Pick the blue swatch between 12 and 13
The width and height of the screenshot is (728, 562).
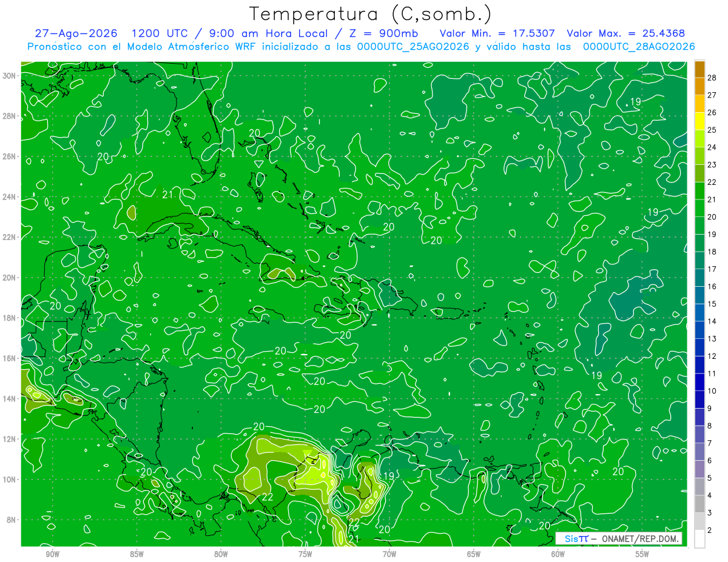(699, 347)
